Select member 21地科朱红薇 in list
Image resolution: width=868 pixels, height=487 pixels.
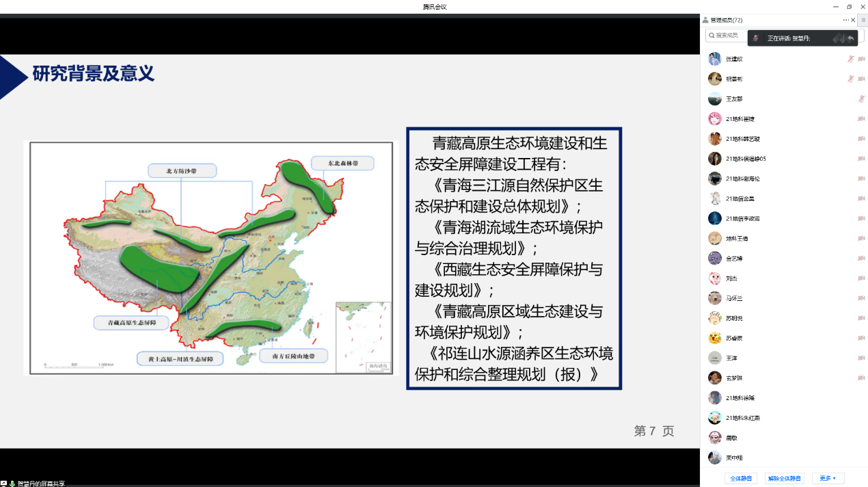pos(743,418)
